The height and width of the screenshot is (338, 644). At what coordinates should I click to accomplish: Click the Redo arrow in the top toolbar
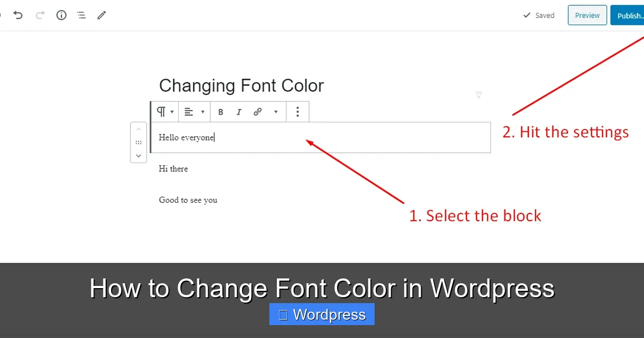coord(40,15)
